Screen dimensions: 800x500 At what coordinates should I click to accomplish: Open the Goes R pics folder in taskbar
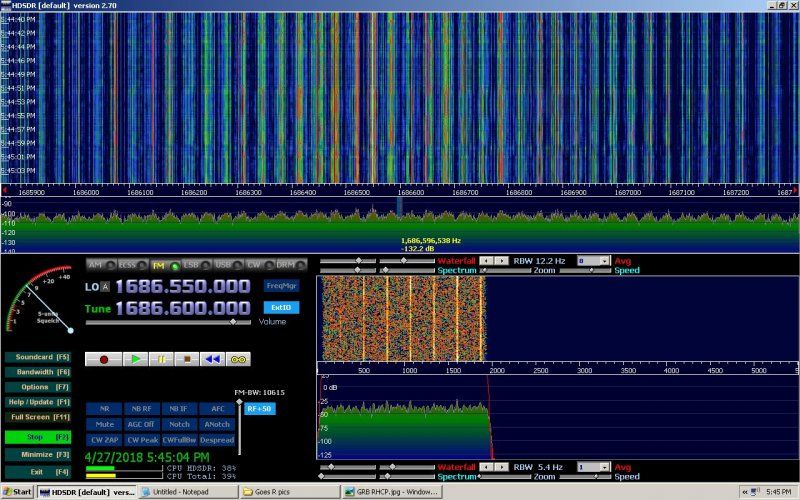pyautogui.click(x=289, y=492)
